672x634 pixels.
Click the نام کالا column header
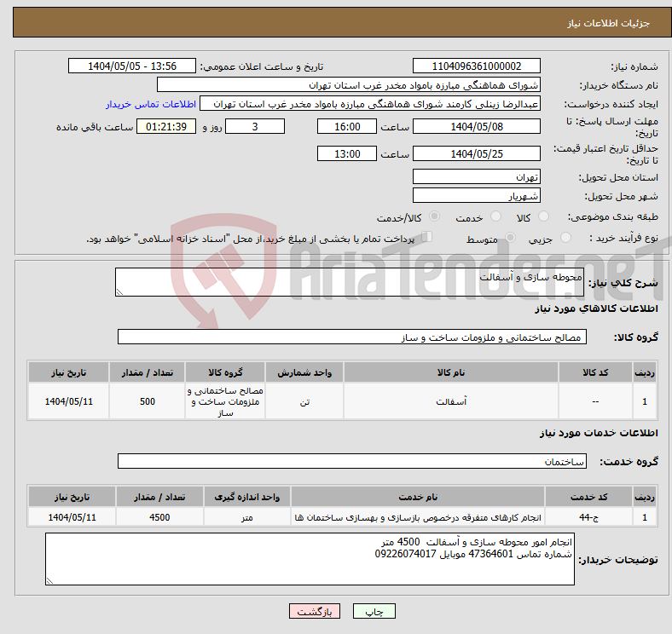click(451, 372)
